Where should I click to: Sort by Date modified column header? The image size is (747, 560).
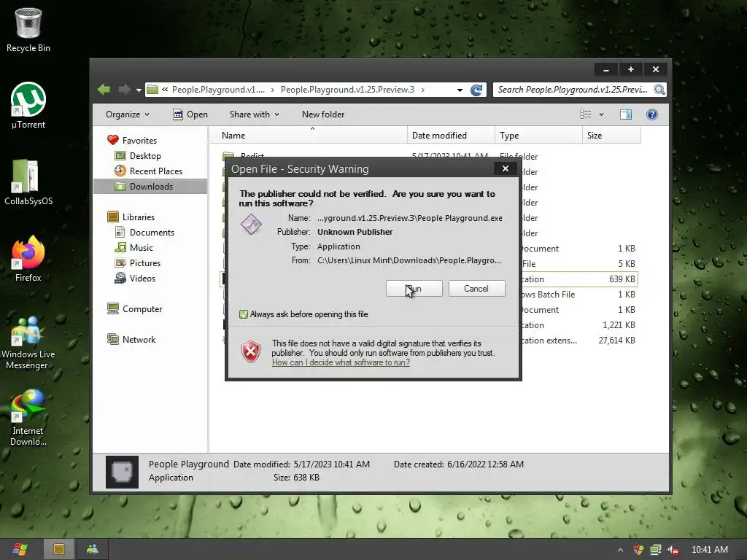coord(451,135)
